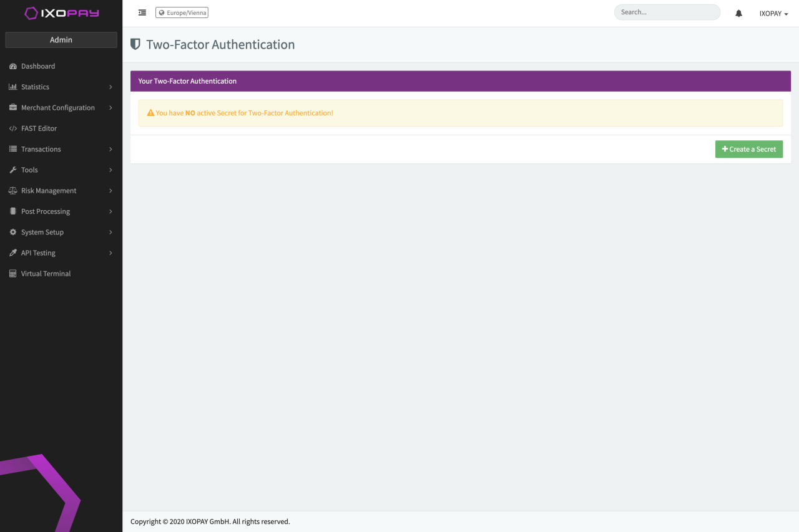The height and width of the screenshot is (532, 799).
Task: Open the Statistics menu item
Action: tap(35, 87)
